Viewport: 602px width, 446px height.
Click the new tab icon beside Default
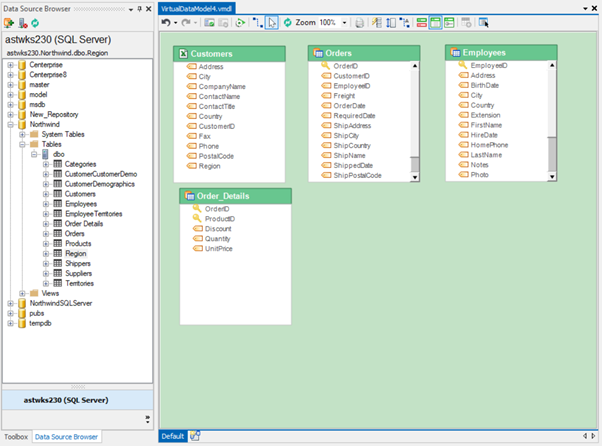tap(196, 436)
